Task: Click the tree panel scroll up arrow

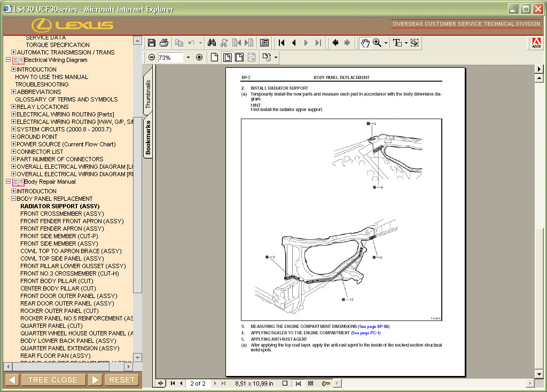Action: pos(137,41)
